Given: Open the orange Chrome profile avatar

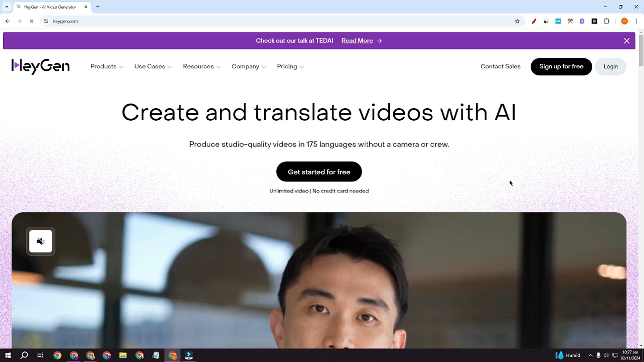Looking at the screenshot, I should [x=624, y=21].
